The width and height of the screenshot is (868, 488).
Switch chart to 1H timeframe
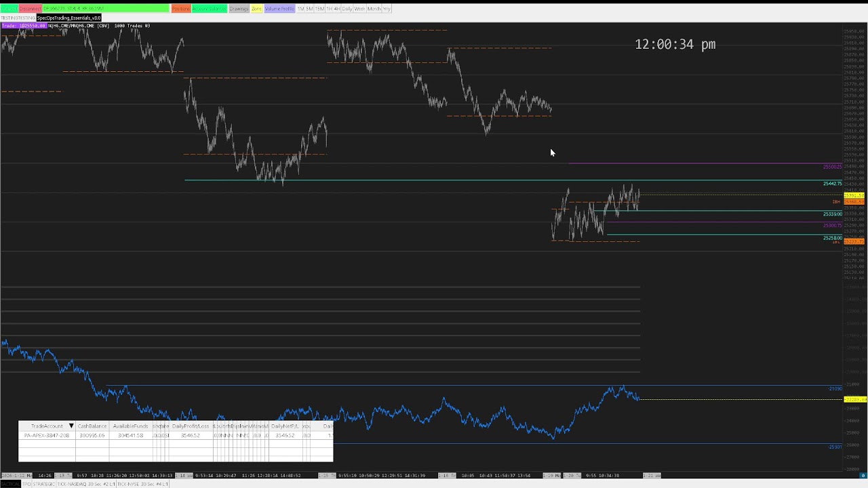pos(329,9)
